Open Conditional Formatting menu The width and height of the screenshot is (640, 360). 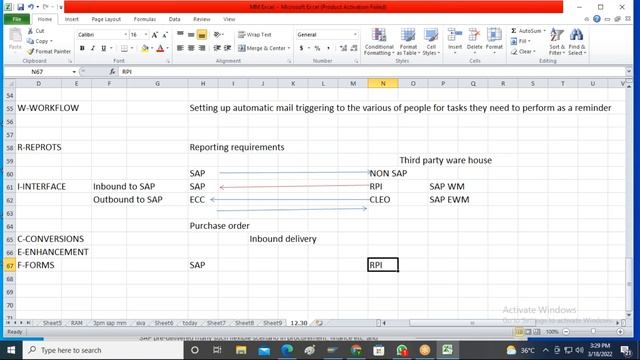pyautogui.click(x=379, y=42)
